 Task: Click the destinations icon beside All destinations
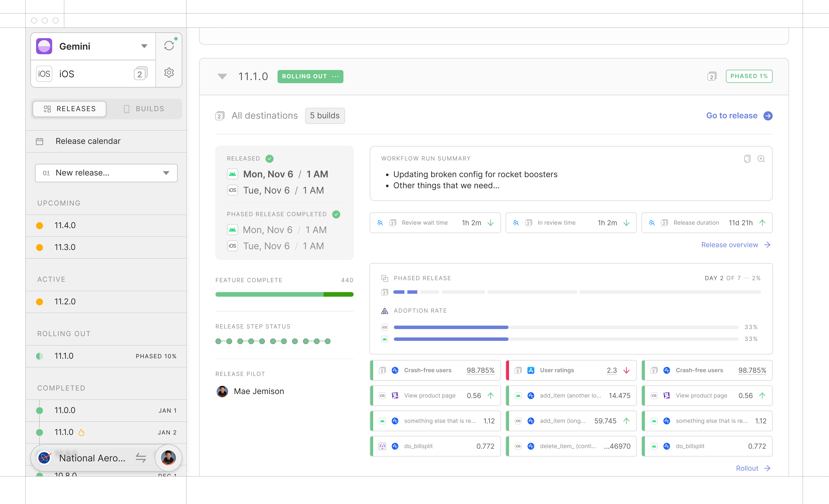pos(220,116)
